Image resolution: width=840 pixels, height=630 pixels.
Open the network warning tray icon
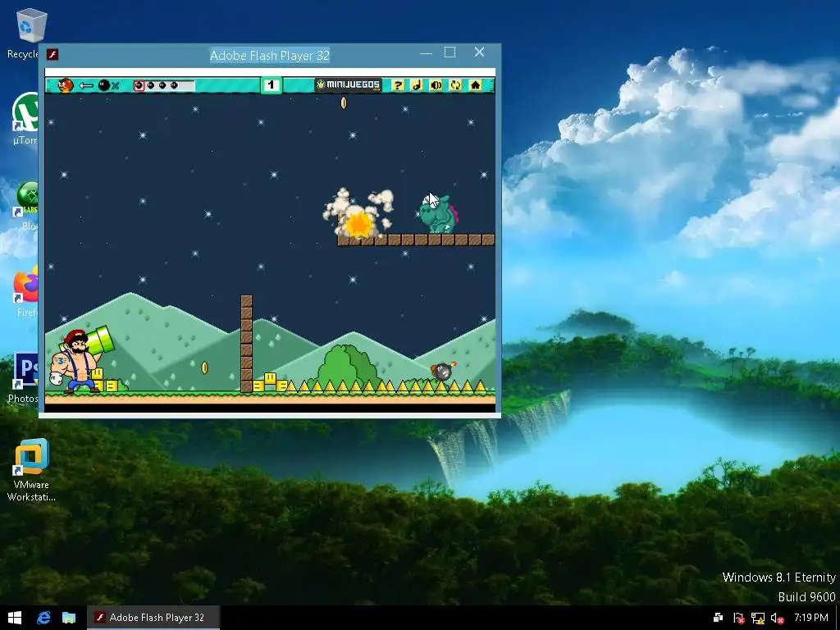pyautogui.click(x=758, y=618)
